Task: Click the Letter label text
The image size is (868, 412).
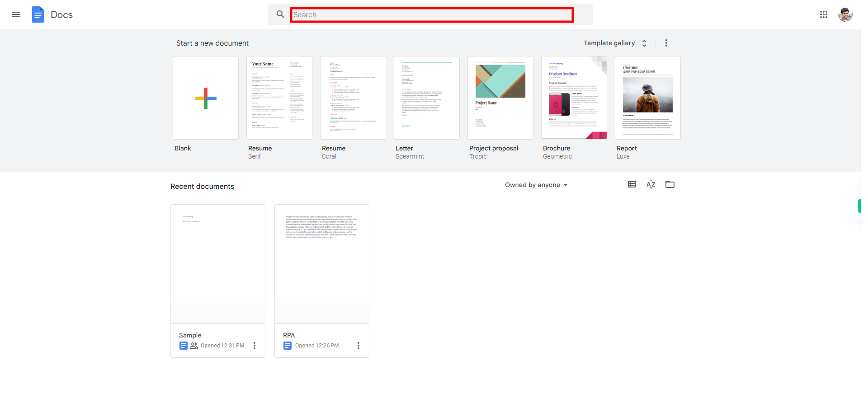Action: (404, 148)
